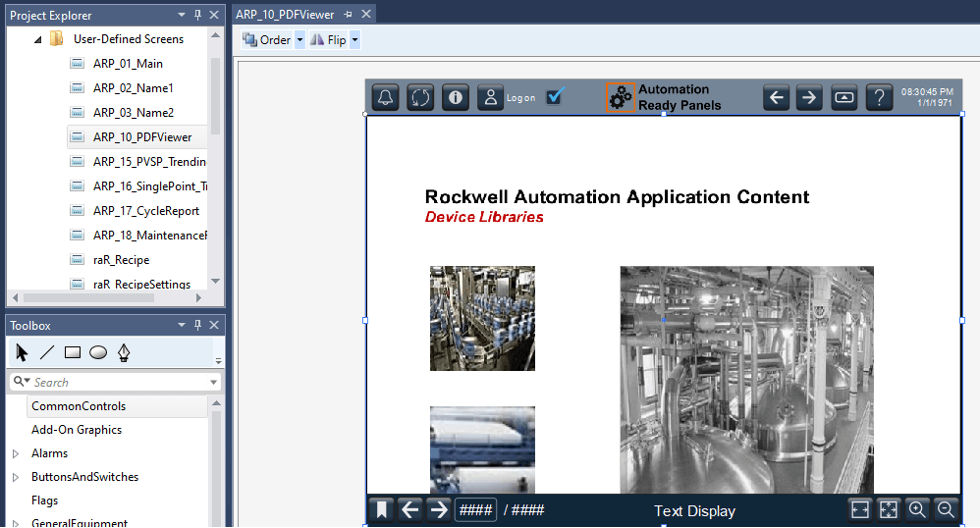Click the bookmark icon in PDF toolbar

pos(381,510)
